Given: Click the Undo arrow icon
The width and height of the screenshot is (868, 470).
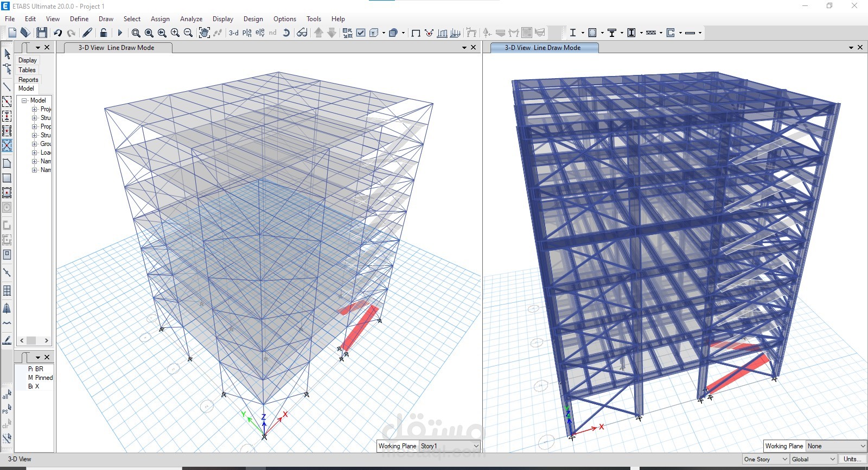Looking at the screenshot, I should (58, 33).
